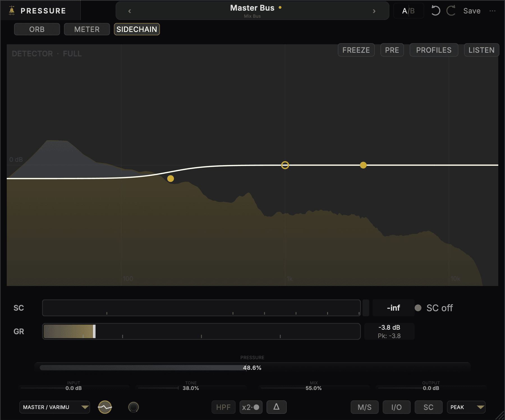Click the undo arrow icon
The width and height of the screenshot is (505, 420).
click(x=435, y=11)
